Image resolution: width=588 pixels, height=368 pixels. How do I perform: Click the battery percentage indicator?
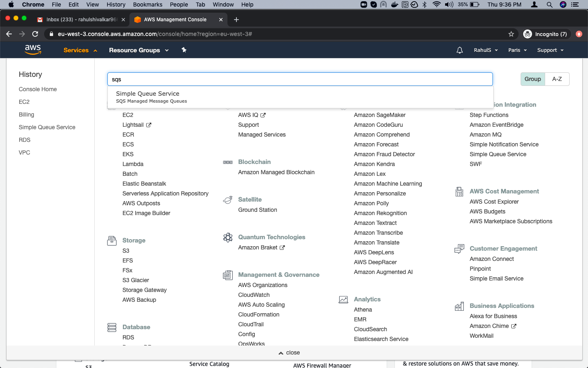463,4
